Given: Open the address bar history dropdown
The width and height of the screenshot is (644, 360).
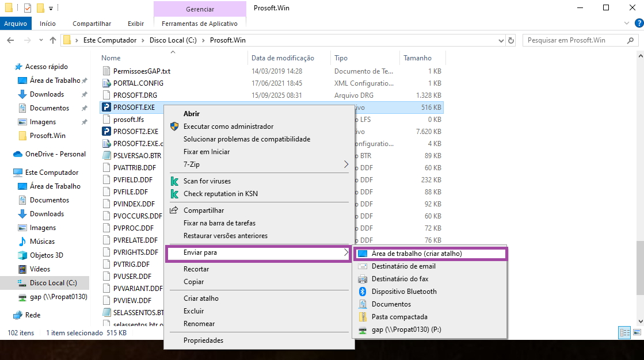Looking at the screenshot, I should click(501, 40).
